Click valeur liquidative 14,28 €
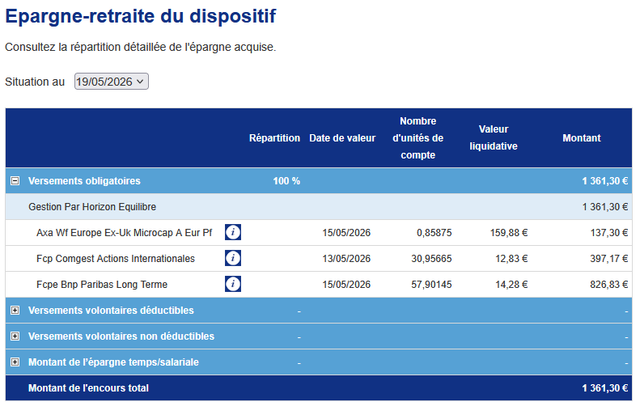This screenshot has height=410, width=640. click(x=511, y=284)
